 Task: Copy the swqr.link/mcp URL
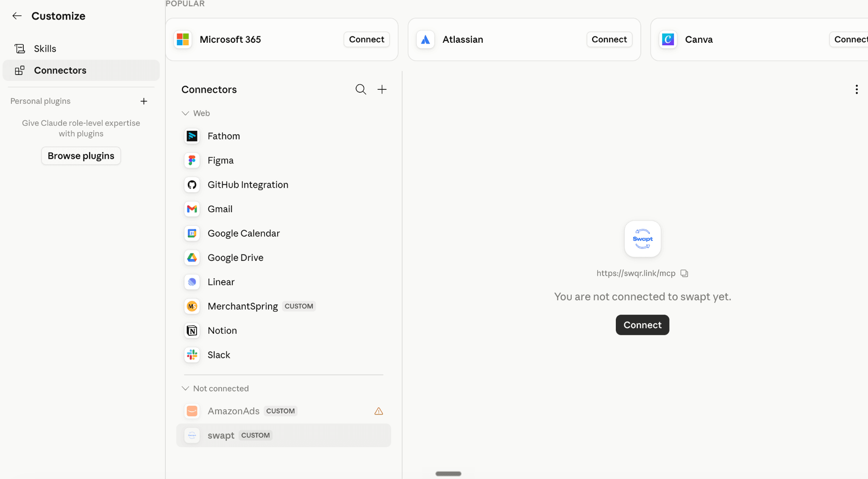coord(684,273)
